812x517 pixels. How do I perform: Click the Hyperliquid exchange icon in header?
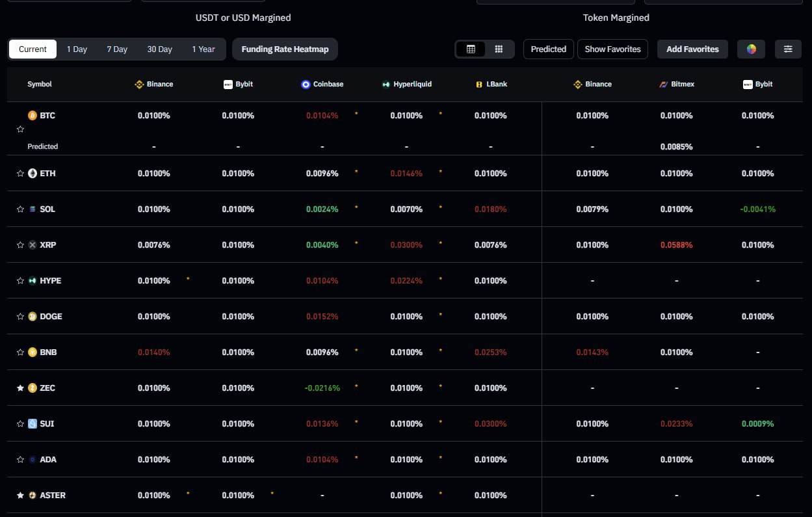[x=386, y=84]
